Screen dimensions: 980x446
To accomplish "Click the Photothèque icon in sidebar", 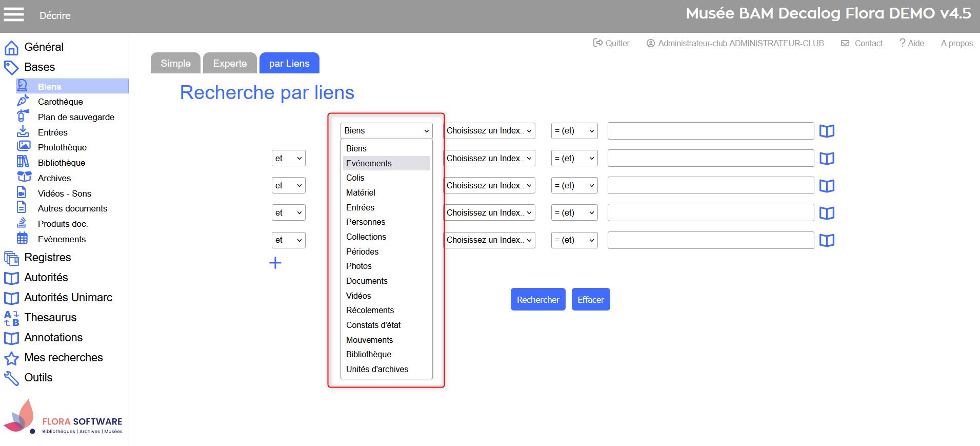I will point(23,147).
